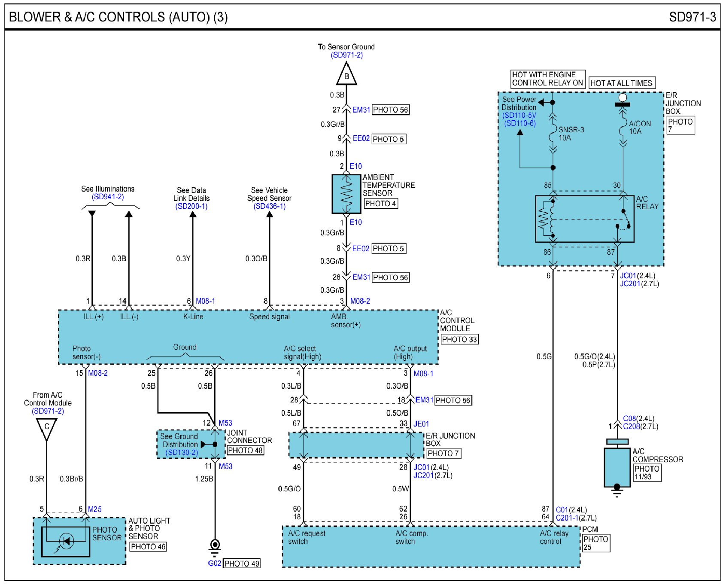Open the SD200-1 data link details reference
Image resolution: width=726 pixels, height=588 pixels.
pyautogui.click(x=191, y=207)
